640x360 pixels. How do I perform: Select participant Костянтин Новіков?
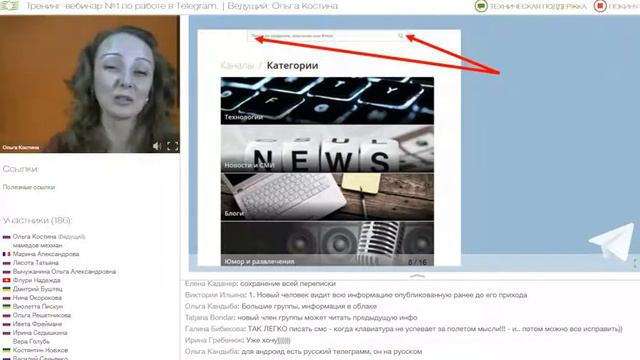coord(40,350)
